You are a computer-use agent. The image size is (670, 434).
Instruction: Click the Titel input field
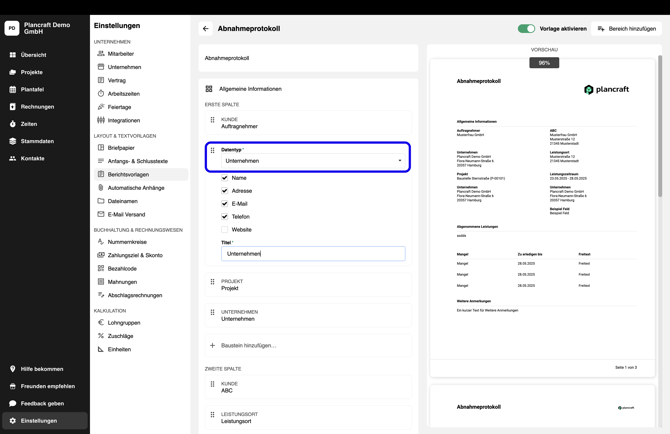313,254
